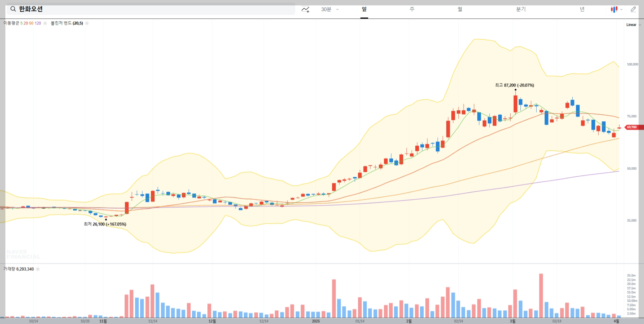Screen dimensions: 644x324
Task: Click the red 20 moving average period
Action: pos(26,23)
